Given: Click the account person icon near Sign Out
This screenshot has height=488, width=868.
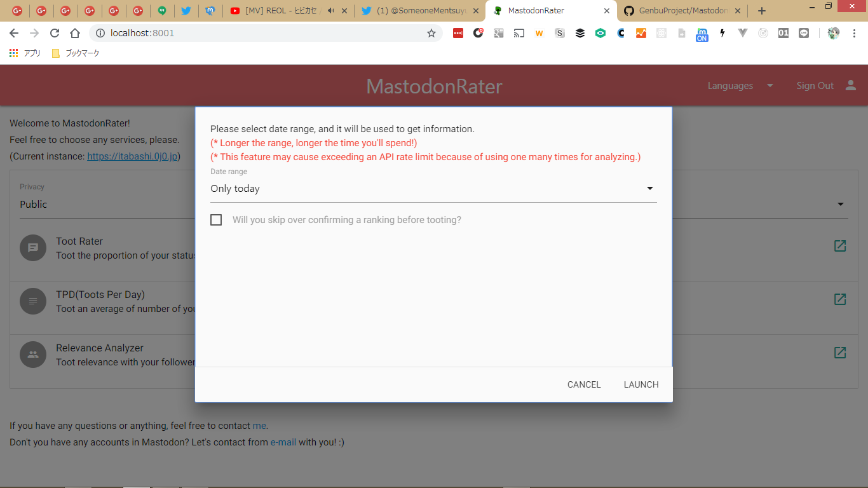Looking at the screenshot, I should (851, 86).
